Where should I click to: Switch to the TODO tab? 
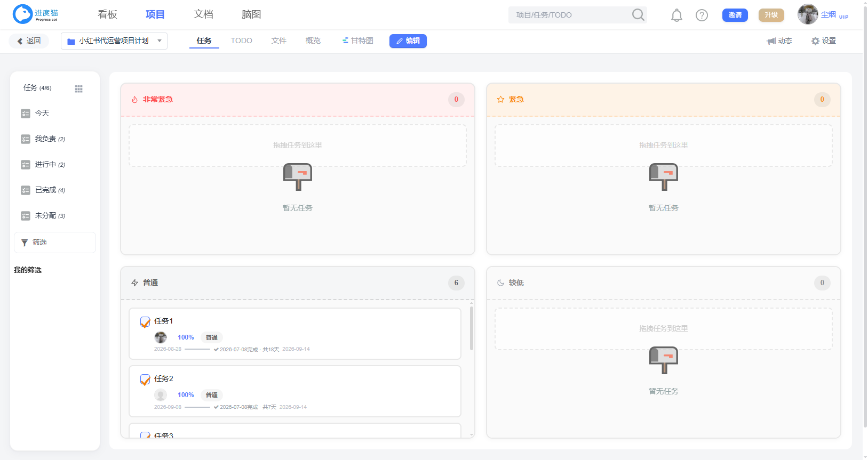[241, 41]
